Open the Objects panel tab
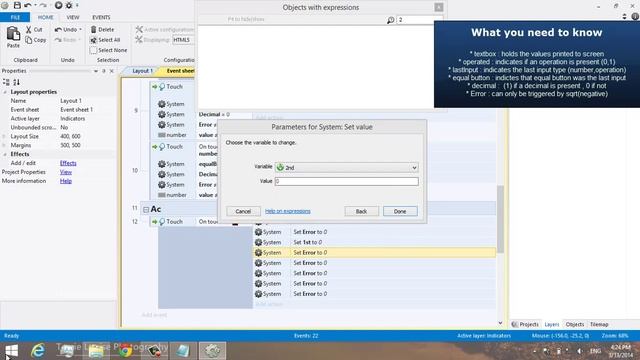The width and height of the screenshot is (640, 360). coord(575,324)
